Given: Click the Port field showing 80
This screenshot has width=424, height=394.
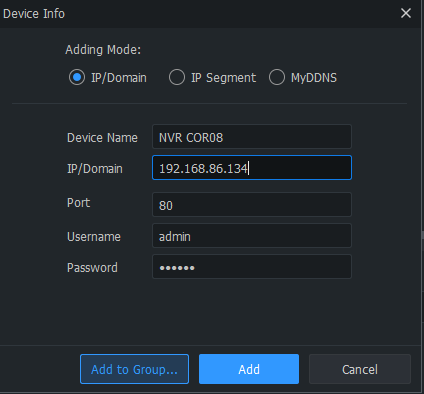Looking at the screenshot, I should 252,205.
